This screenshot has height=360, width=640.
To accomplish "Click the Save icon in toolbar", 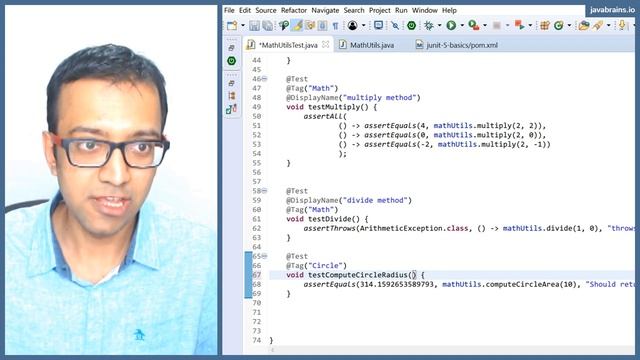I will click(x=254, y=26).
